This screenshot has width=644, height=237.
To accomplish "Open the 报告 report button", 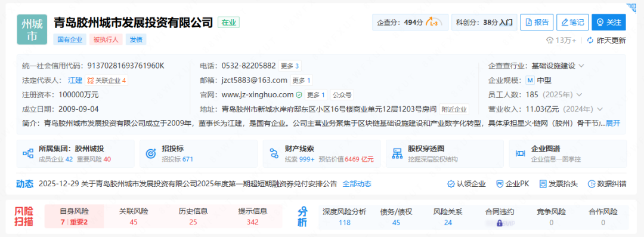I will coord(537,22).
